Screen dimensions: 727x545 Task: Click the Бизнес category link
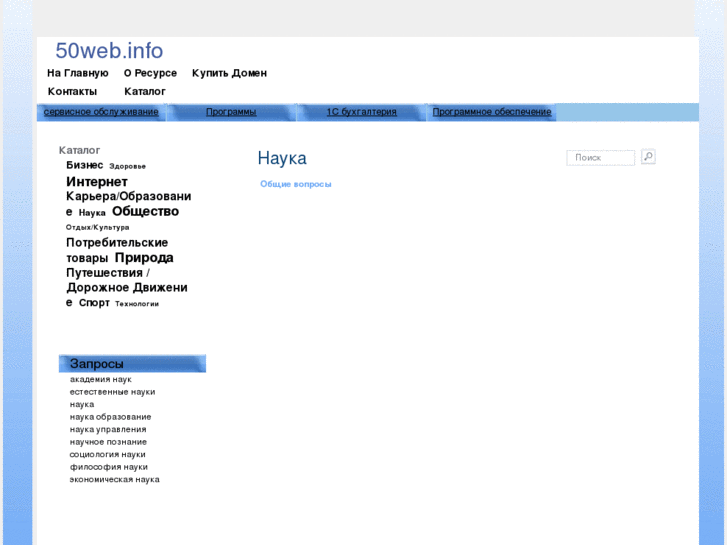[x=85, y=165]
